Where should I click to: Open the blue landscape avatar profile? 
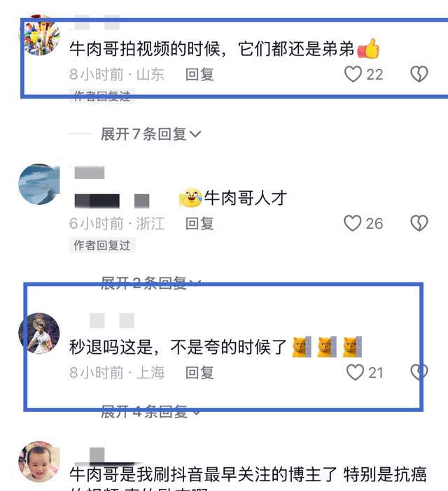[39, 184]
